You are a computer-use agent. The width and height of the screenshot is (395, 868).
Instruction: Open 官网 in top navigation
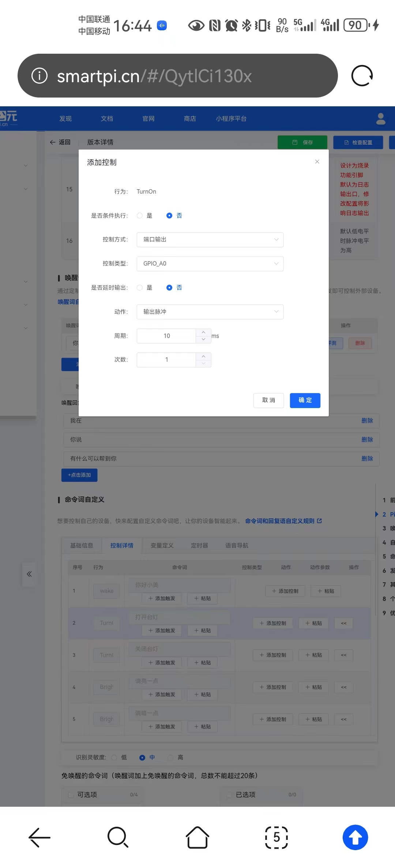pos(148,119)
